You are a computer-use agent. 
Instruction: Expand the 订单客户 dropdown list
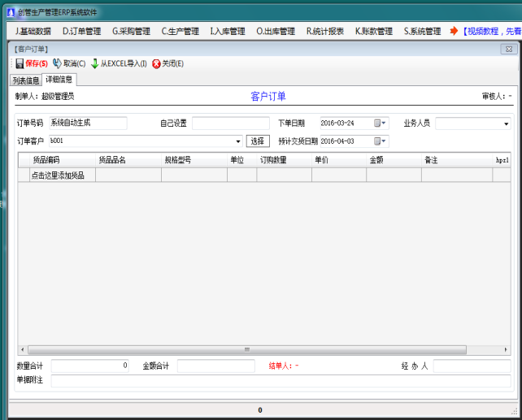(x=237, y=141)
